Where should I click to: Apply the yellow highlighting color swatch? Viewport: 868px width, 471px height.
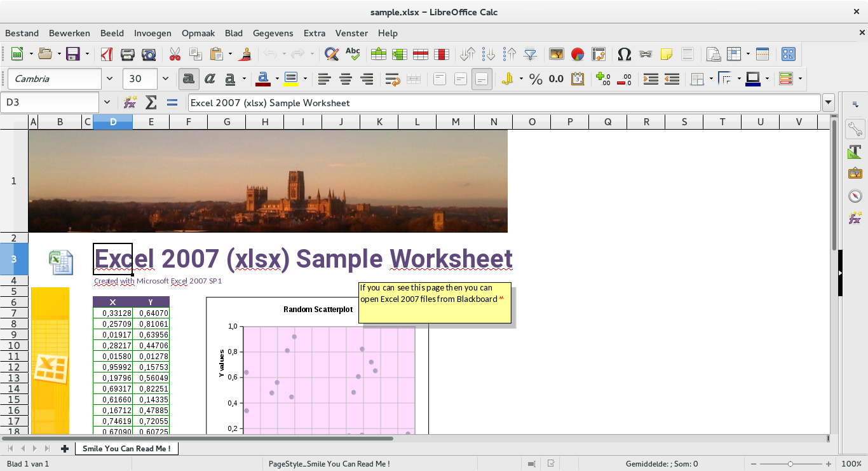point(290,79)
